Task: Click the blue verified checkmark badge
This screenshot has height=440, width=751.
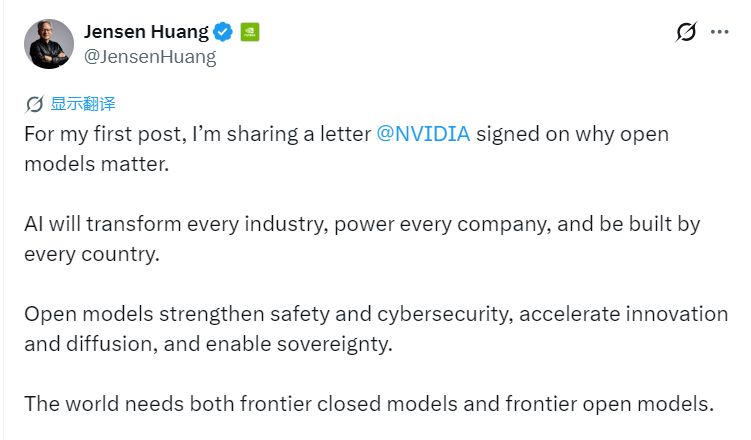Action: (x=223, y=32)
